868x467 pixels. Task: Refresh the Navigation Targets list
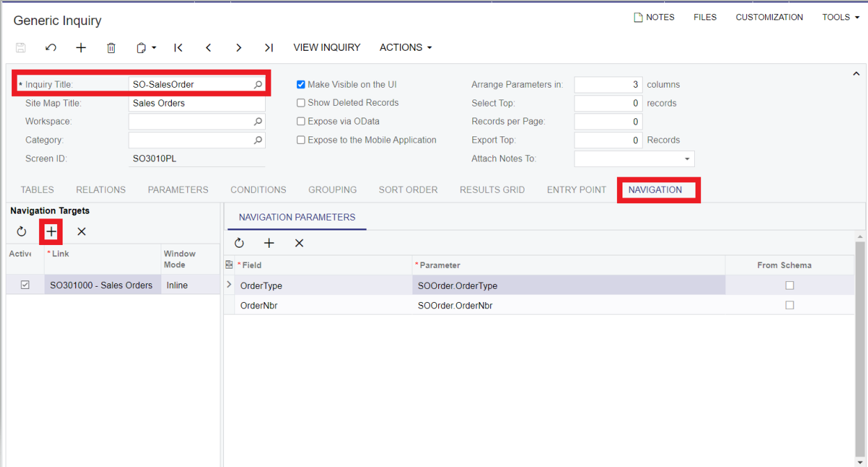[x=21, y=231]
